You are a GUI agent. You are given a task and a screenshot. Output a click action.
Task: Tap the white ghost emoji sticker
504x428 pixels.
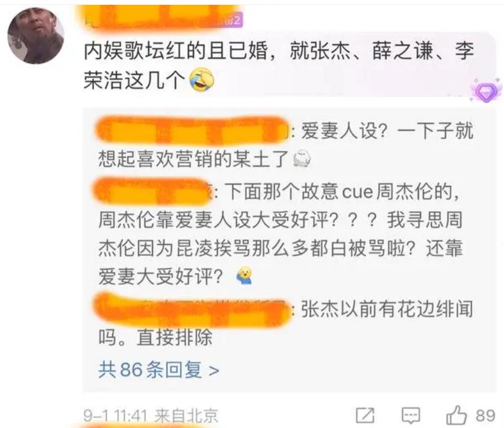(302, 158)
